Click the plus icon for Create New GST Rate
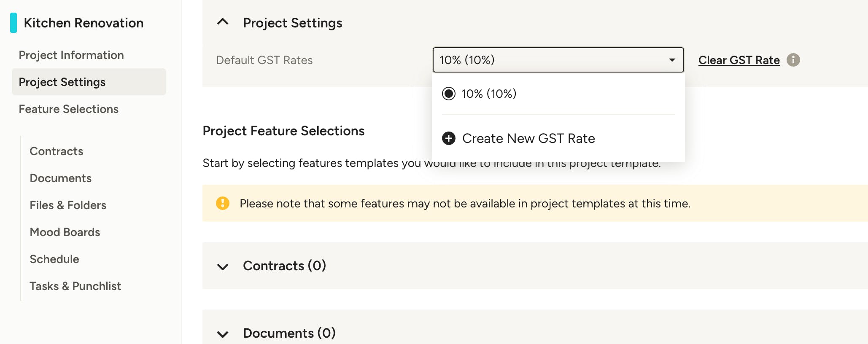This screenshot has height=344, width=868. tap(449, 138)
